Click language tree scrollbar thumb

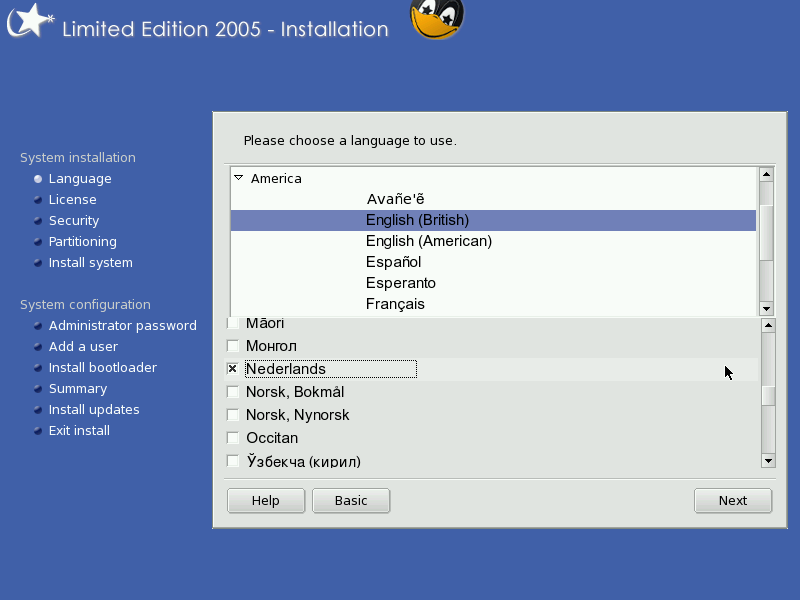pos(766,233)
